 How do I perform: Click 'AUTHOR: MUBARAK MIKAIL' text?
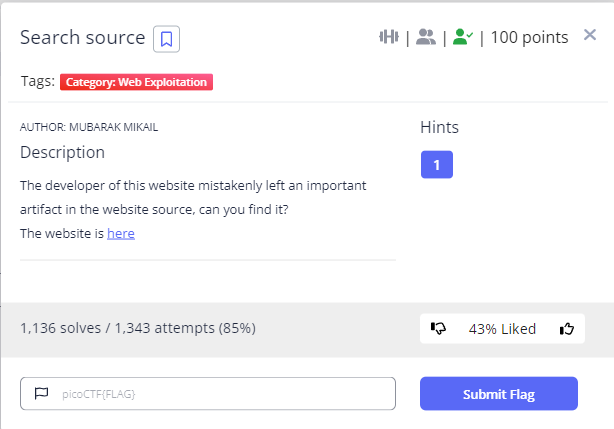tap(89, 127)
